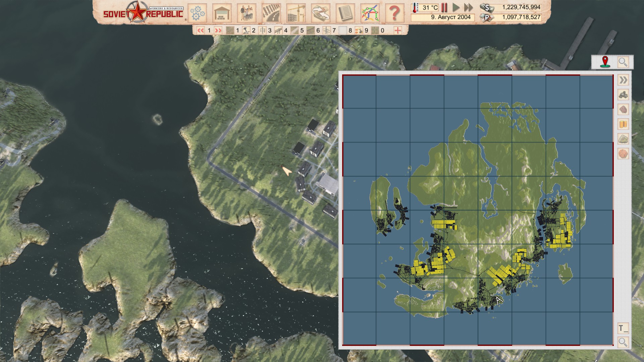644x362 pixels.
Task: Add new quick-bar item with red plus
Action: [397, 31]
